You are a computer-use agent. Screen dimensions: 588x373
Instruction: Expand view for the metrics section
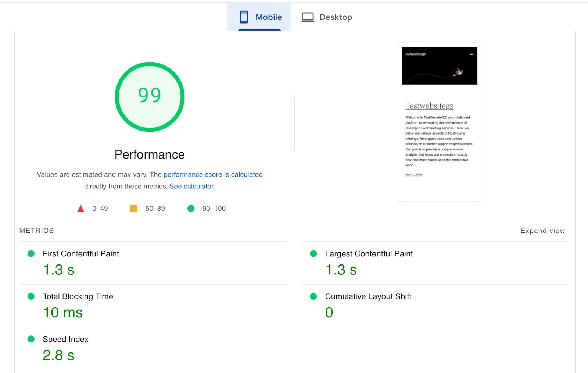point(542,231)
